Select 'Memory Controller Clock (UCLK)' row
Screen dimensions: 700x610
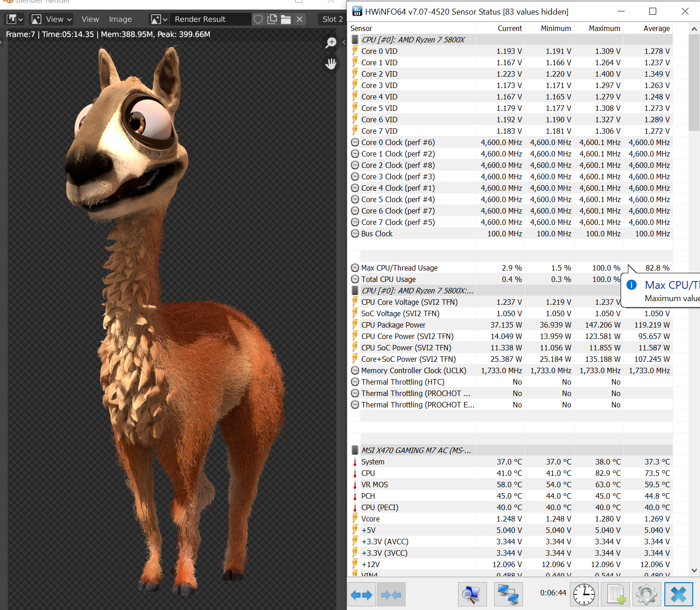[510, 370]
